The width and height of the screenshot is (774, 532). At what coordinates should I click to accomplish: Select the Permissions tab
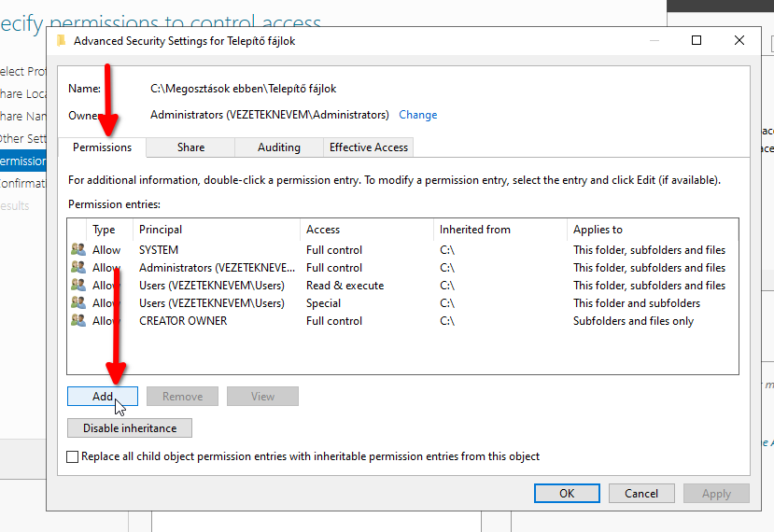coord(103,147)
